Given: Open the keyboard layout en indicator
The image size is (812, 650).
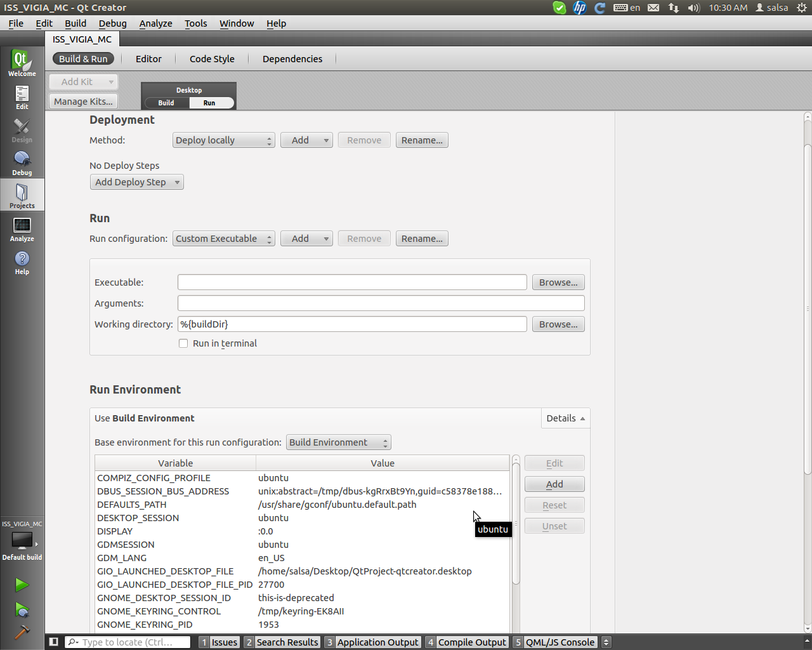Looking at the screenshot, I should click(627, 8).
